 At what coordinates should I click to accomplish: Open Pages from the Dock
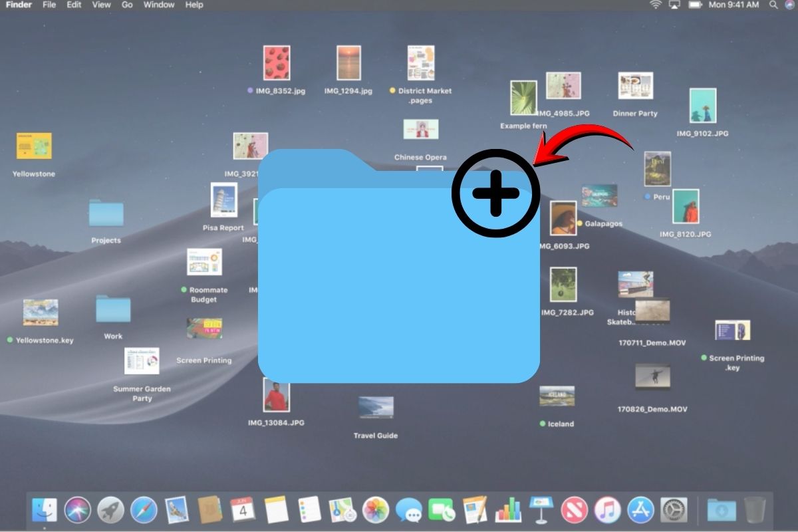pos(475,511)
